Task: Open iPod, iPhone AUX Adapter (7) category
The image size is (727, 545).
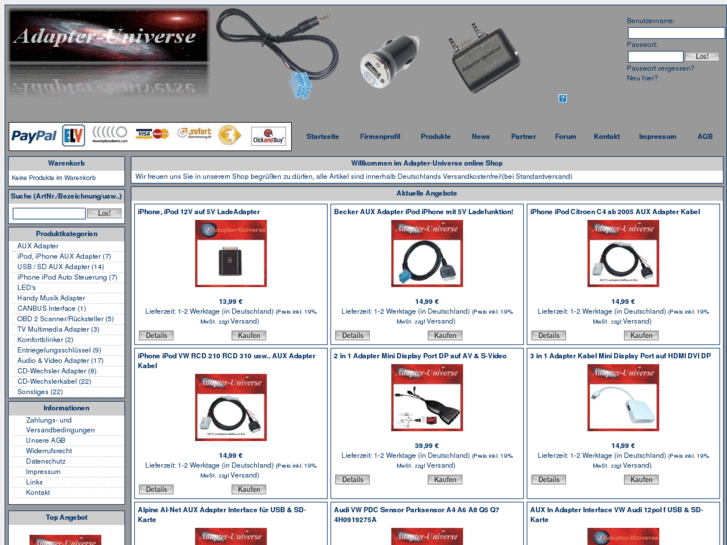Action: 64,256
